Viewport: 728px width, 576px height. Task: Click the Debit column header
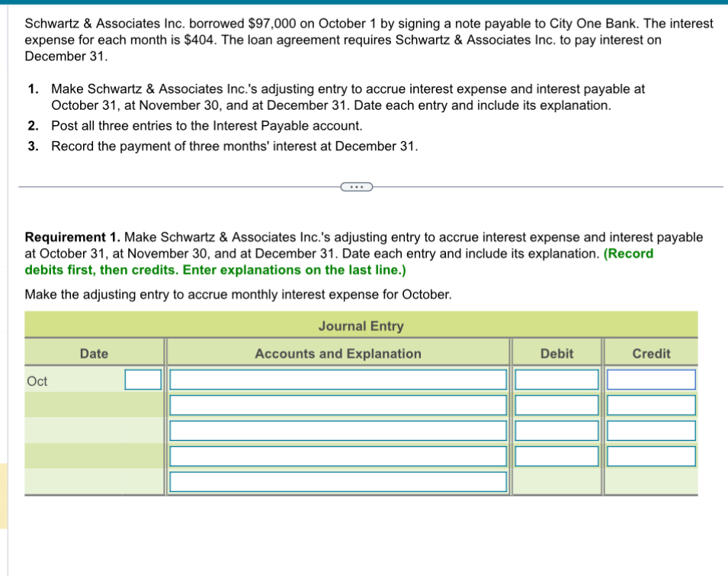coord(556,353)
